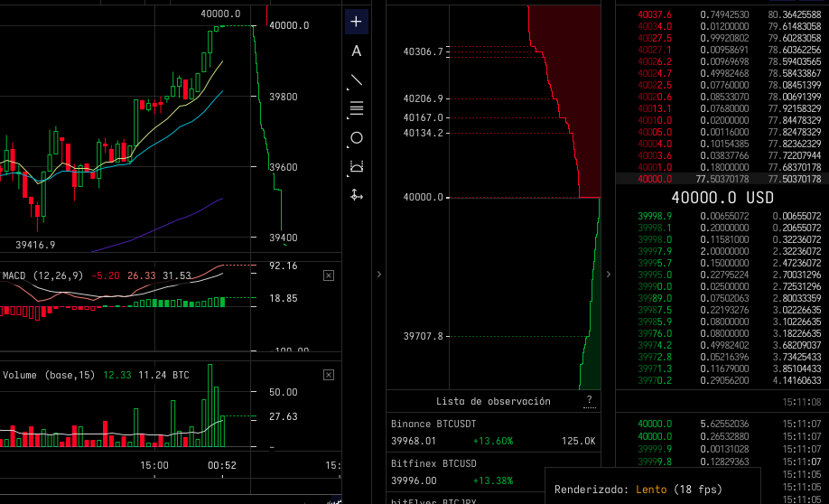Screen dimensions: 829x504
Task: Click bid price 39970.2 row
Action: click(x=722, y=380)
